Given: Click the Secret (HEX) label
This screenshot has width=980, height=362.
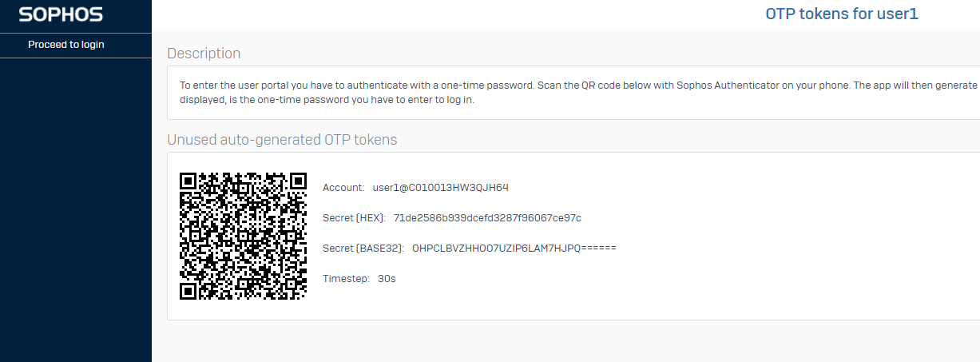Looking at the screenshot, I should click(354, 218).
